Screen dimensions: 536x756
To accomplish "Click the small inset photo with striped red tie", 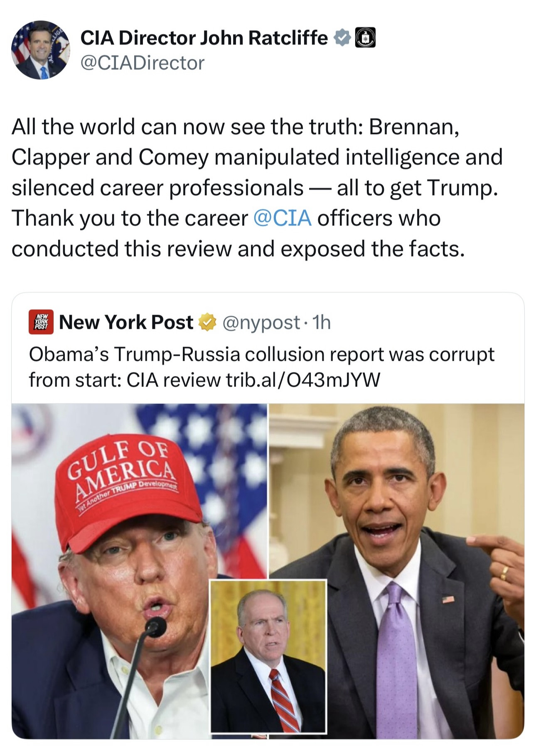I will click(268, 656).
